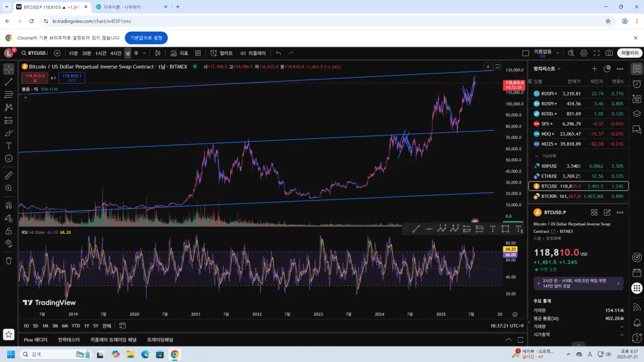Click the trash remove objects icon
This screenshot has width=644, height=362.
tap(9, 261)
